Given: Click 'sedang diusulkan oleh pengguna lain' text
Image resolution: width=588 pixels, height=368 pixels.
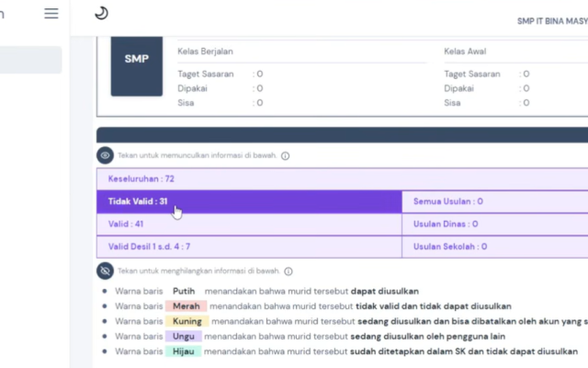Looking at the screenshot, I should point(428,336).
